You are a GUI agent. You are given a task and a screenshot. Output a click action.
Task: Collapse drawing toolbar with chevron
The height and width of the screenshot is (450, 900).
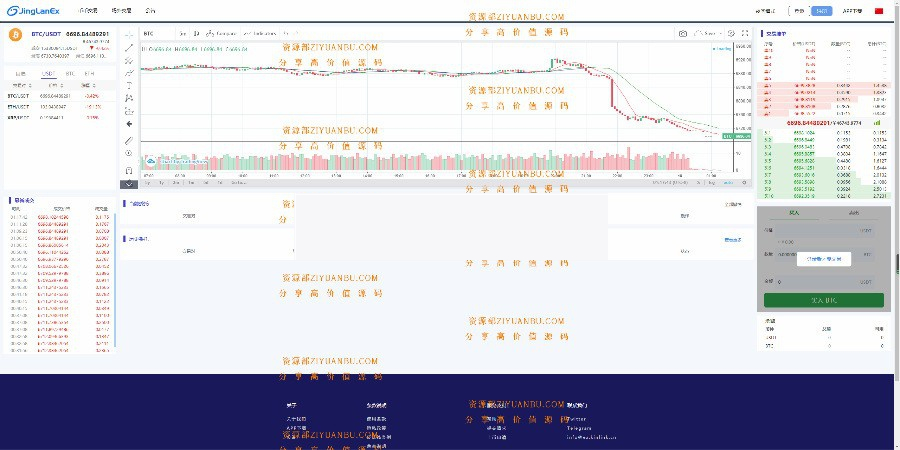[x=129, y=183]
